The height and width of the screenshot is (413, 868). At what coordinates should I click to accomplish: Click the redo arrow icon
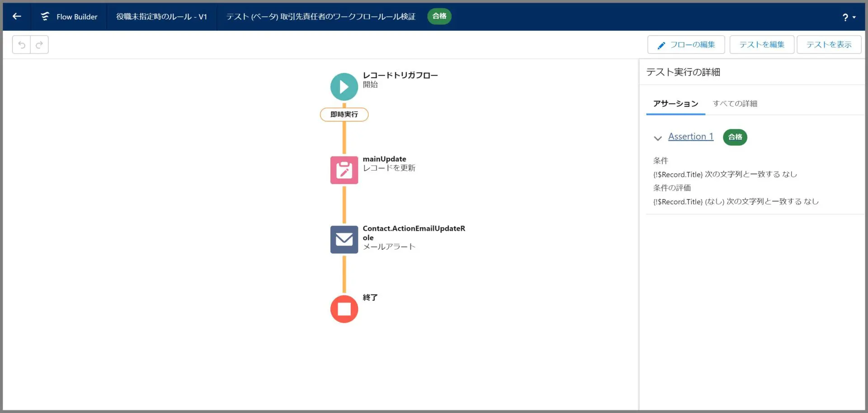(39, 45)
